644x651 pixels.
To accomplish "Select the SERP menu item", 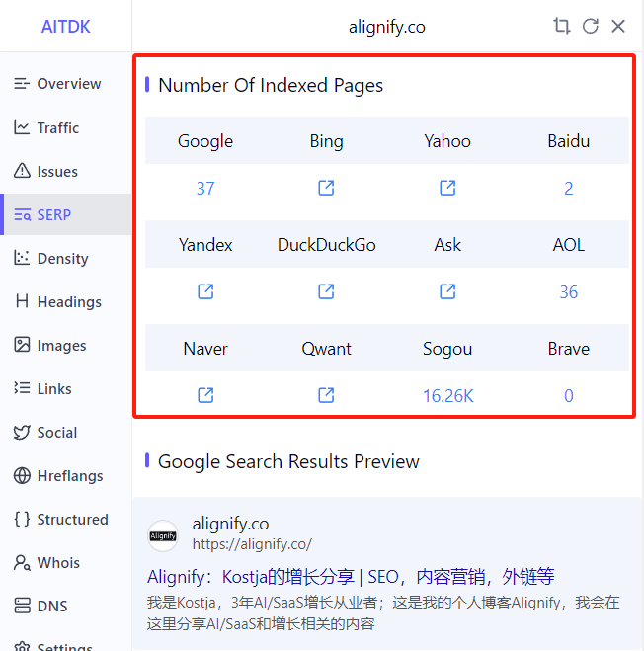I will (65, 214).
